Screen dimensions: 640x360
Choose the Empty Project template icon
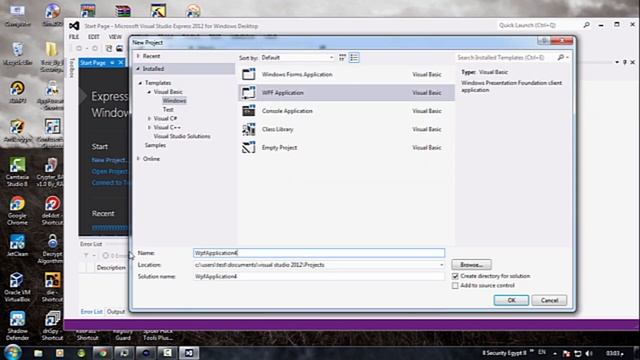[249, 147]
